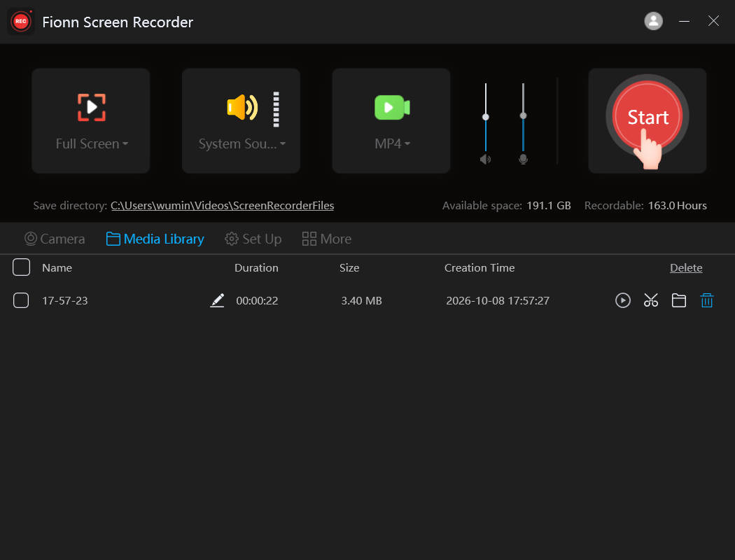Start recording with the red Start button
The height and width of the screenshot is (560, 735).
[x=647, y=116]
